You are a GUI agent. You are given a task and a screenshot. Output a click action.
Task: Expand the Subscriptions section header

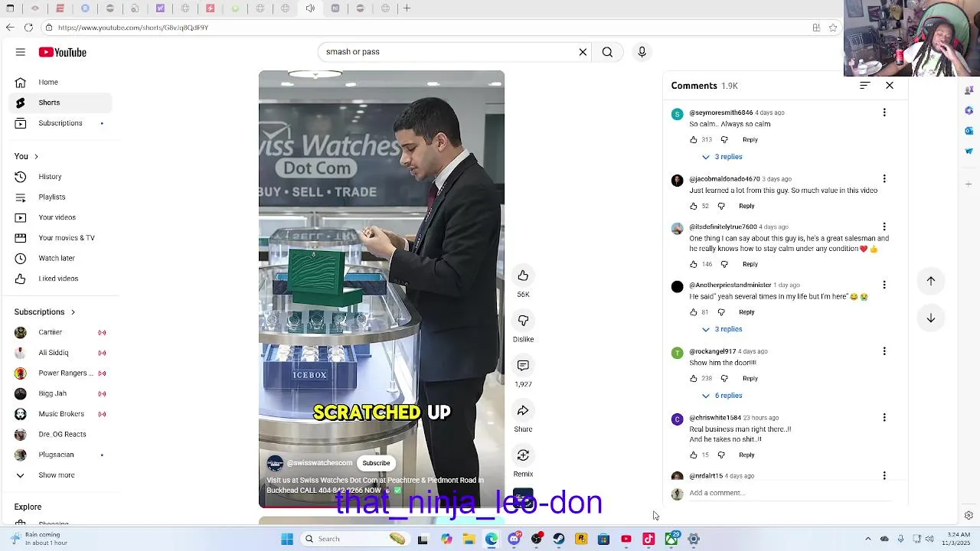[44, 312]
